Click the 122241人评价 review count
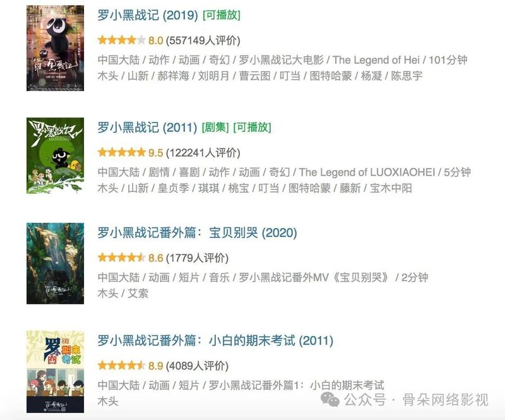The image size is (505, 420). pyautogui.click(x=203, y=153)
